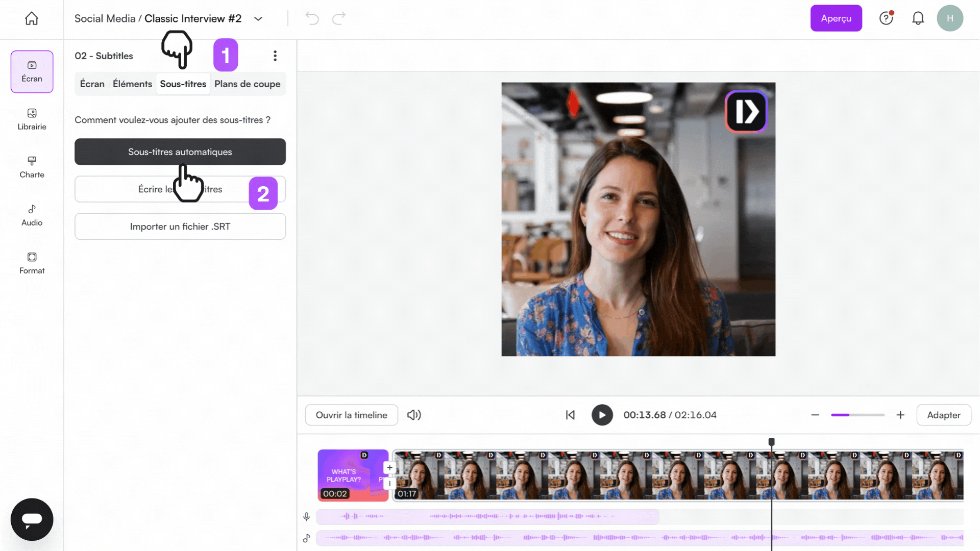Expand the plus control on the timeline clip

click(x=389, y=467)
